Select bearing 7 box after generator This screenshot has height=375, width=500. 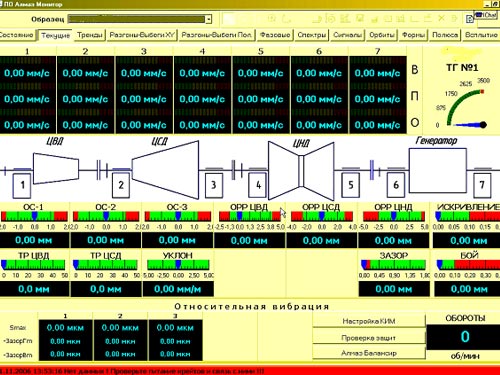click(482, 185)
